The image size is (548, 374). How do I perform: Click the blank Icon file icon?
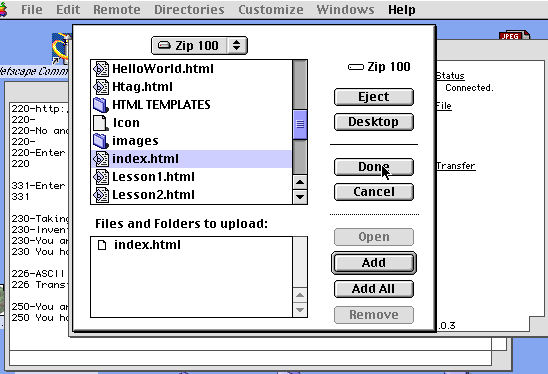pos(101,123)
